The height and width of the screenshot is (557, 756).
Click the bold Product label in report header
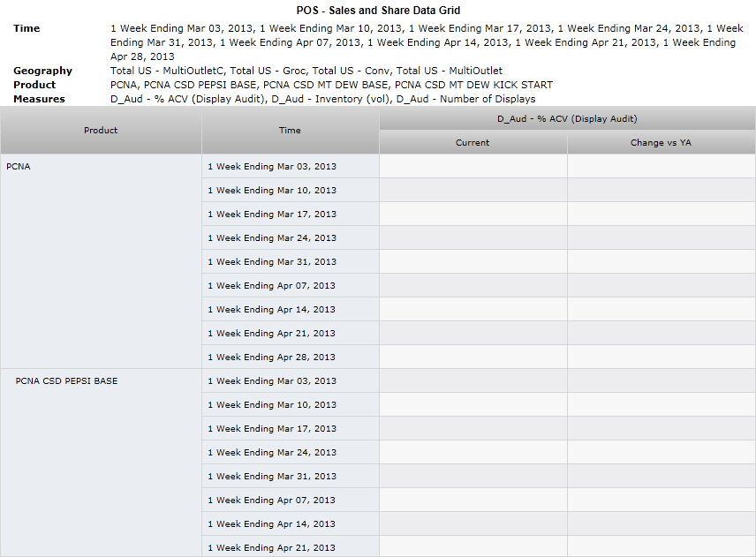[34, 85]
